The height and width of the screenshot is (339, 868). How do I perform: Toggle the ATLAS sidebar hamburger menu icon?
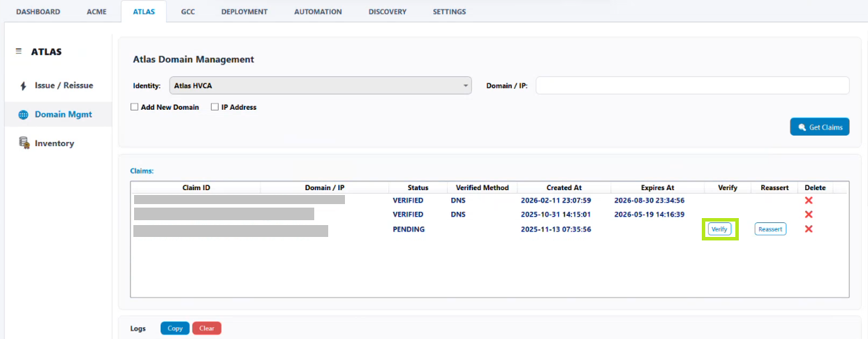tap(19, 52)
